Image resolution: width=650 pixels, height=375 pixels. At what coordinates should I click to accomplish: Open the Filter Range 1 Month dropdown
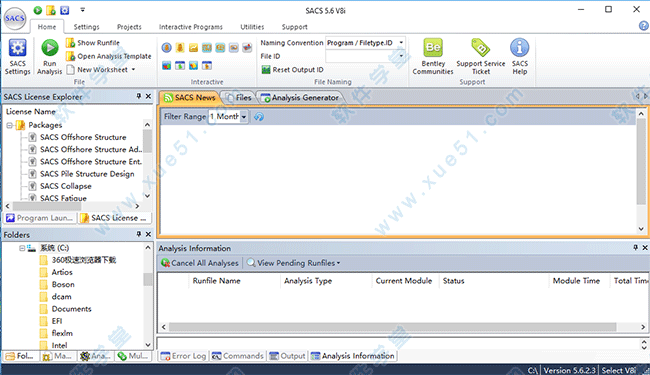click(x=244, y=117)
